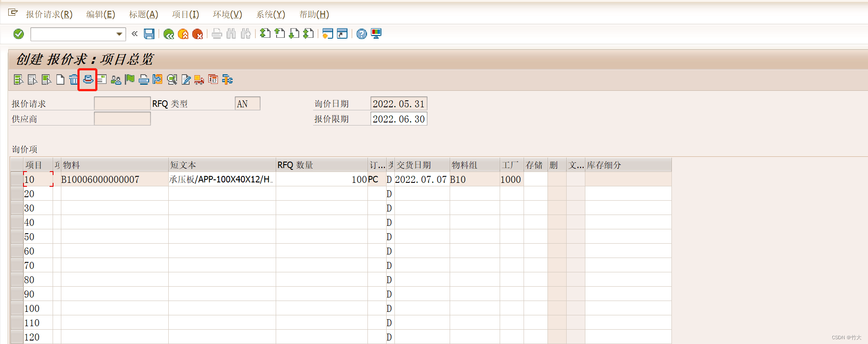
Task: Click the blue printer icon in application toolbar
Action: pyautogui.click(x=144, y=79)
